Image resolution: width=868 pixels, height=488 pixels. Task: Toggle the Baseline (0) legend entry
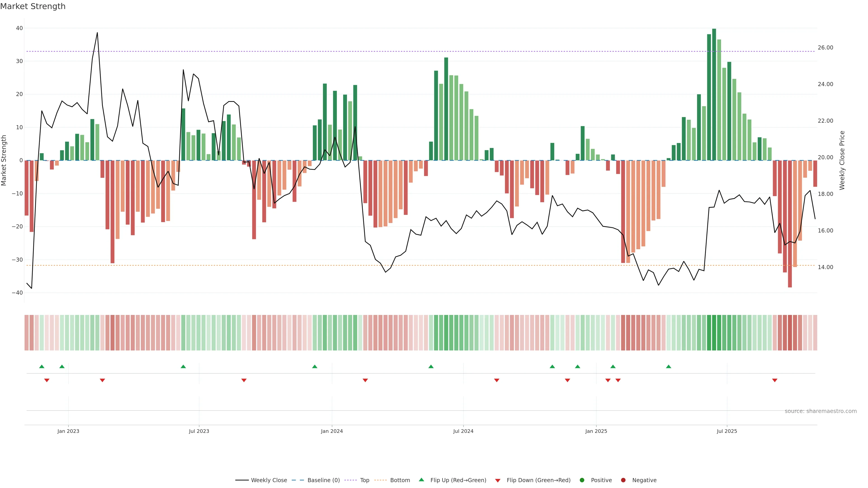click(323, 480)
